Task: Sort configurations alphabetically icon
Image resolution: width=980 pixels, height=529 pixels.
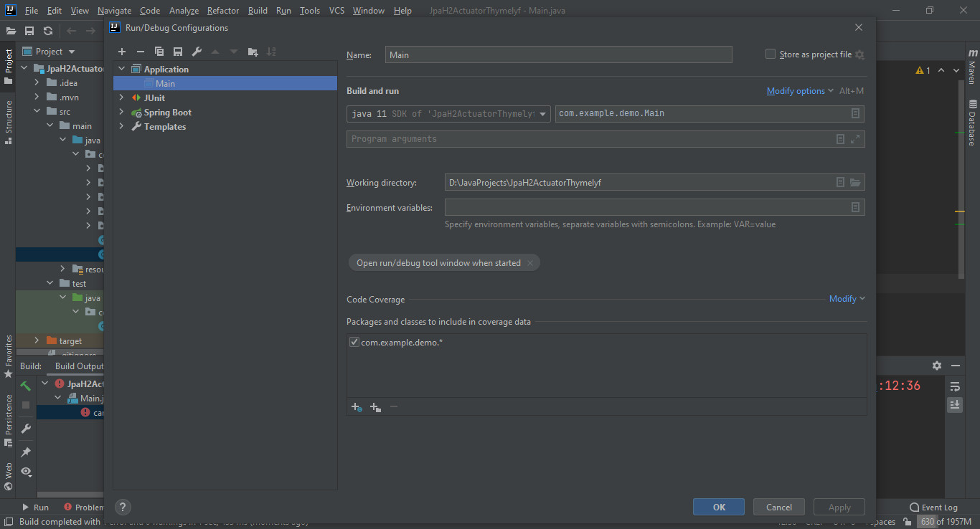Action: (271, 52)
